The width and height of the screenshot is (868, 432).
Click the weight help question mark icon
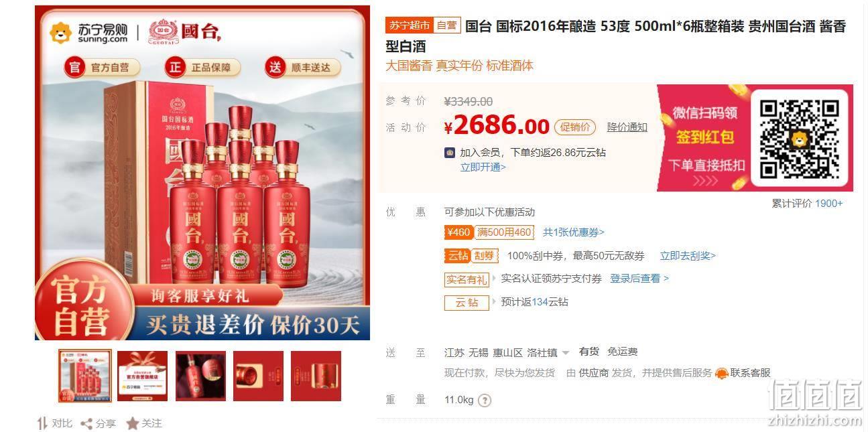[x=485, y=401]
